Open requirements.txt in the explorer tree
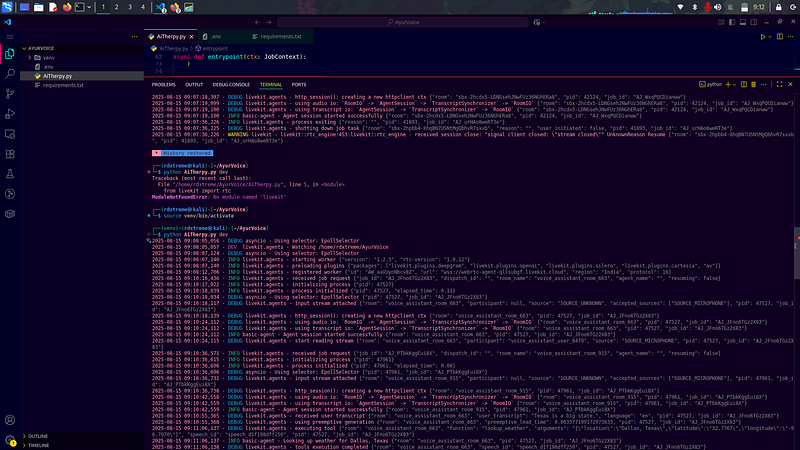 tap(82, 85)
